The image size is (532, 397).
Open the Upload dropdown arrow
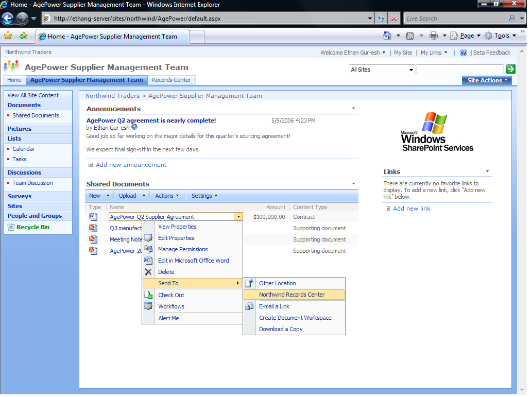click(x=144, y=196)
